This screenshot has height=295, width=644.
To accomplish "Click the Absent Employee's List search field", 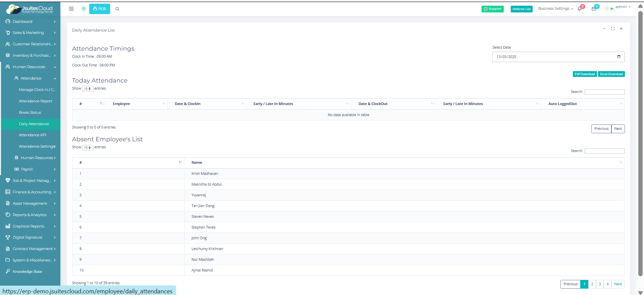I will [x=604, y=151].
